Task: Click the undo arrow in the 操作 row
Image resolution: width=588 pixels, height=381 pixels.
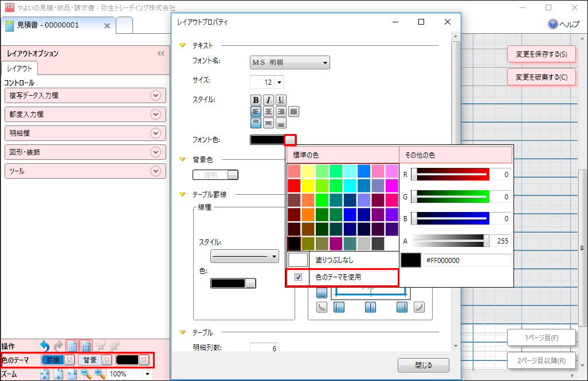Action: [x=45, y=345]
